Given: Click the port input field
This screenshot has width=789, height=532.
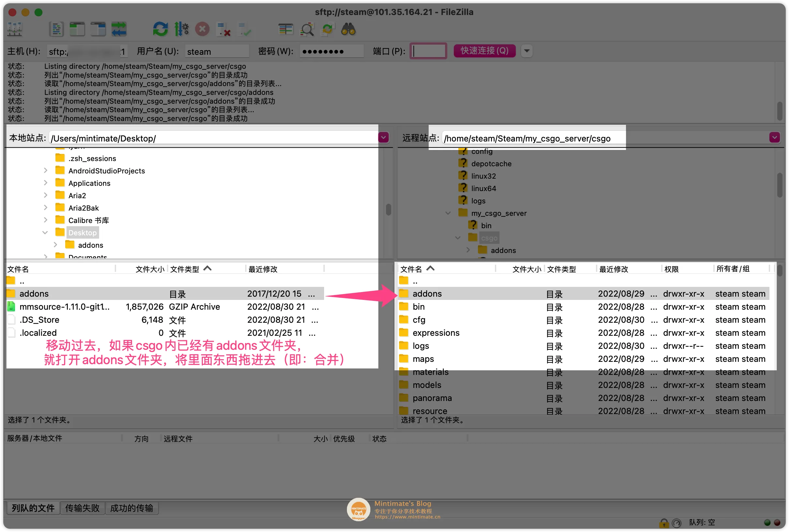Looking at the screenshot, I should pyautogui.click(x=428, y=51).
